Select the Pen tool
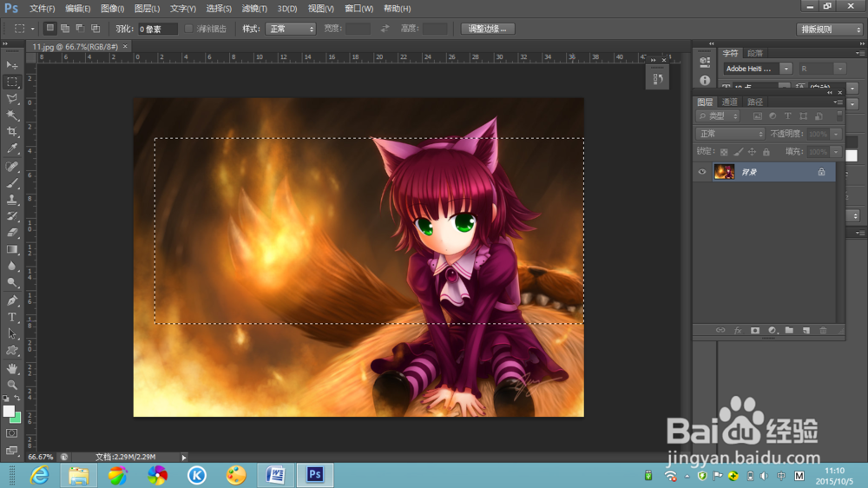Viewport: 868px width, 488px height. click(x=11, y=300)
